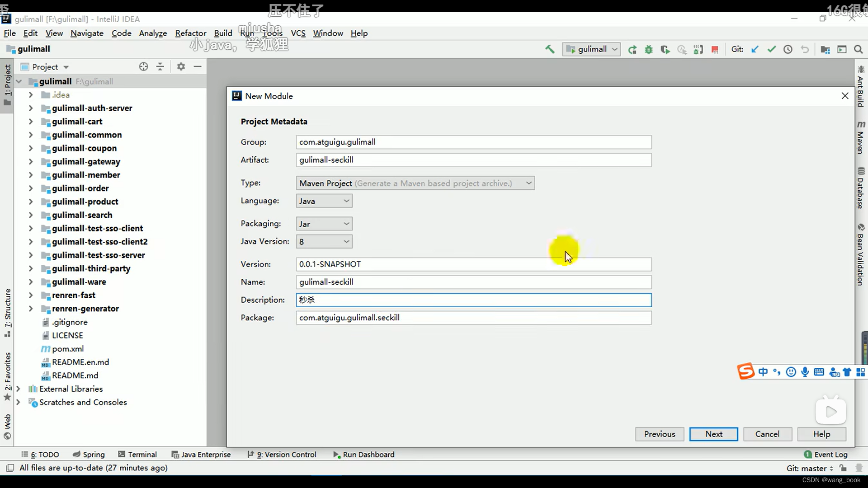
Task: Expand the Packaging type dropdown
Action: 346,224
